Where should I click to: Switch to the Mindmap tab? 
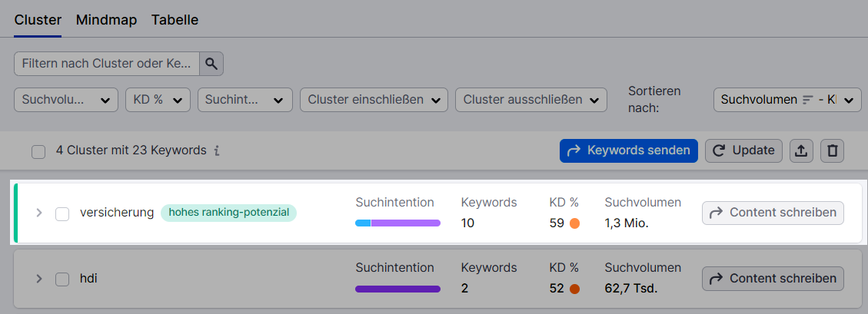click(x=106, y=20)
